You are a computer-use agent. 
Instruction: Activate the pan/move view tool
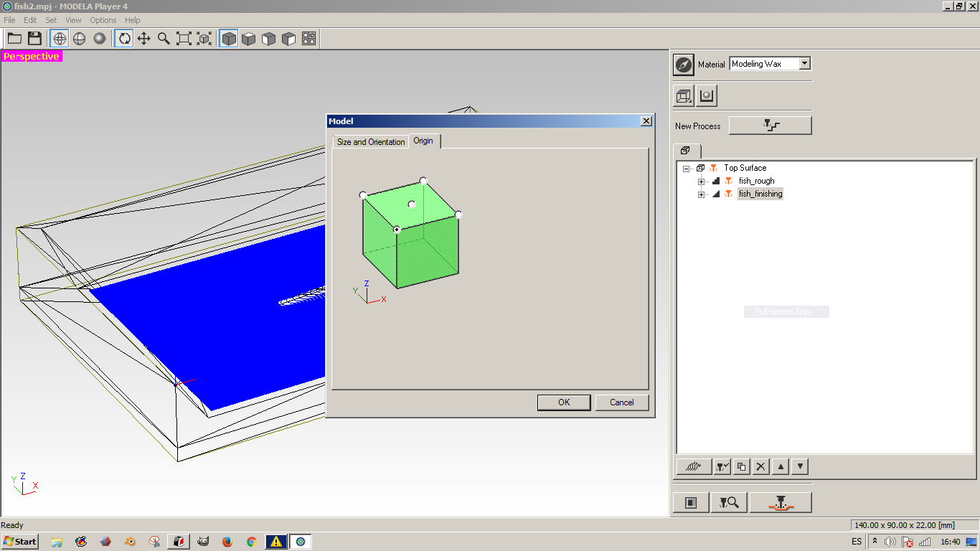143,38
